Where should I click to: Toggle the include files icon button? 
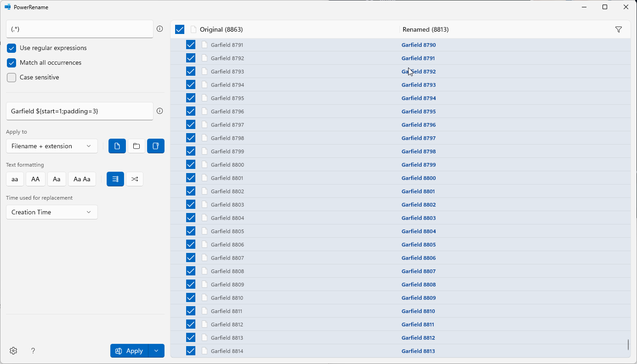tap(117, 146)
